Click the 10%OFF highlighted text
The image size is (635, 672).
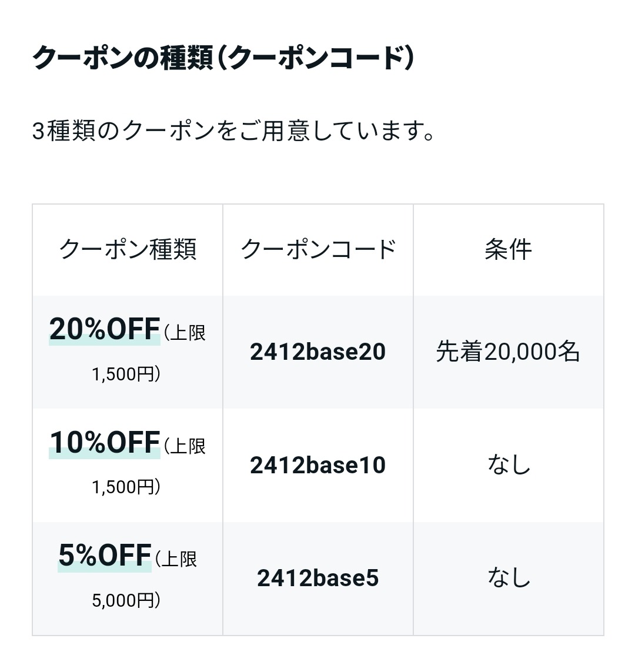click(105, 443)
